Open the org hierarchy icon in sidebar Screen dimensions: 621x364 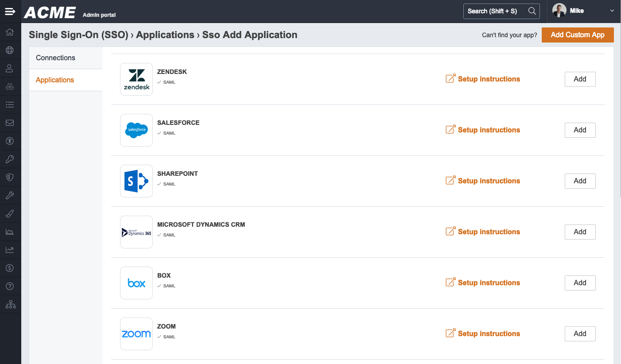click(x=10, y=304)
